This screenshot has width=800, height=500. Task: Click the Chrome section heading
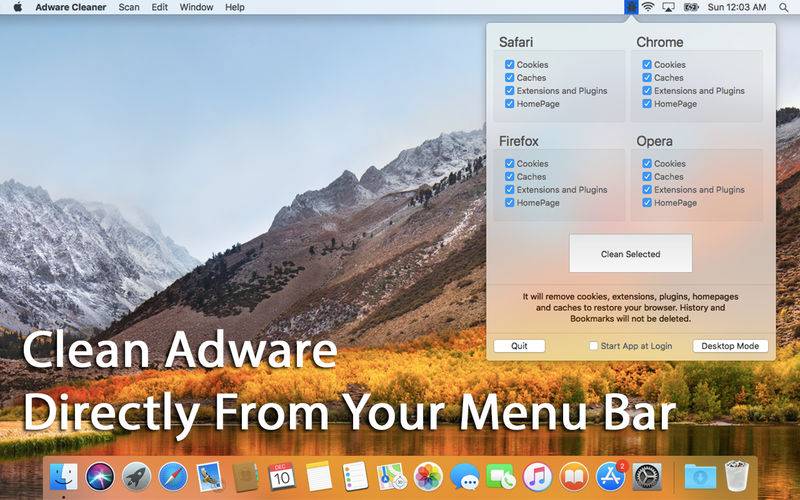(660, 42)
